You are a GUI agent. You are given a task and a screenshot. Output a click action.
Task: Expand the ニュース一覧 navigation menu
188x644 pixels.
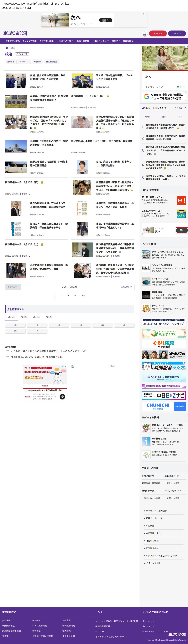(66, 41)
